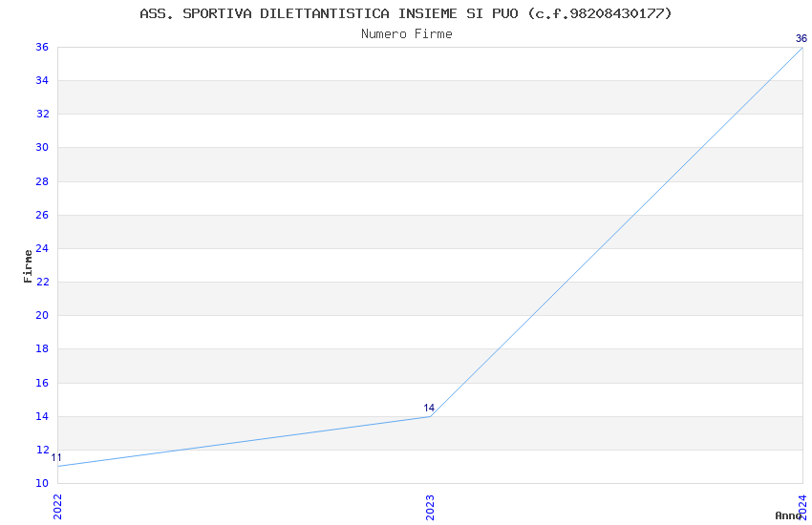Click the y-axis tick label 28
The image size is (812, 525).
[42, 181]
